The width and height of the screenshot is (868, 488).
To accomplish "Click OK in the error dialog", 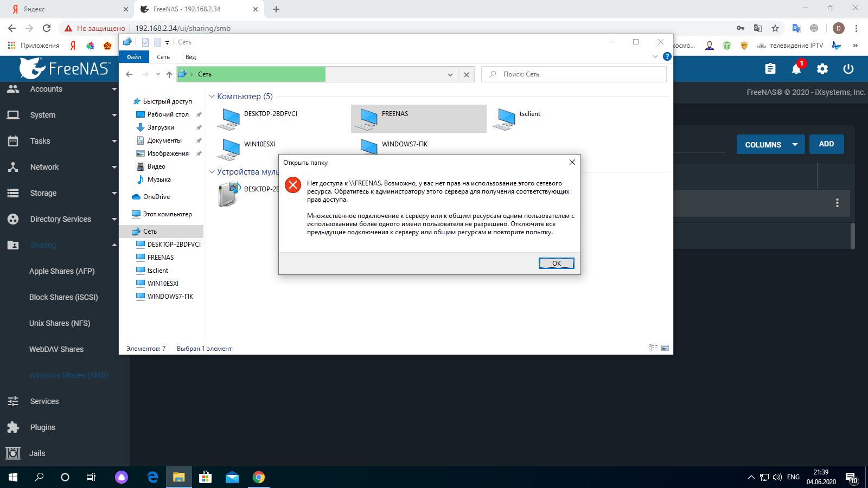I will click(556, 264).
